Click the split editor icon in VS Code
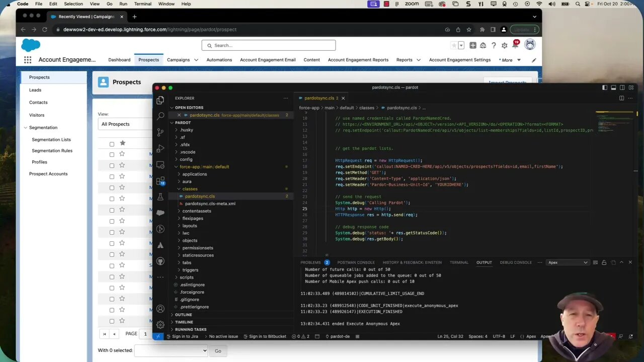The height and width of the screenshot is (362, 644). 621,98
